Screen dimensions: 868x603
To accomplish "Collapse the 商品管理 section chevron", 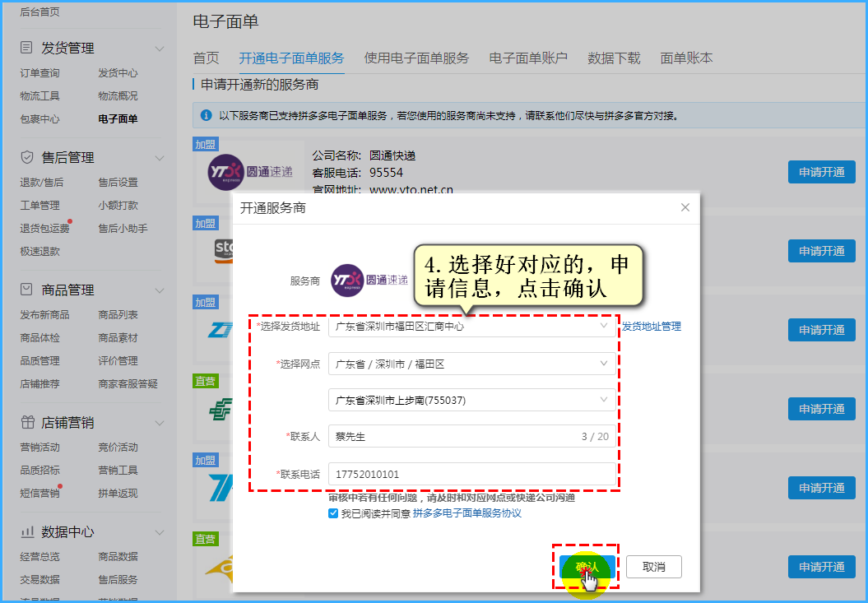I will 160,290.
